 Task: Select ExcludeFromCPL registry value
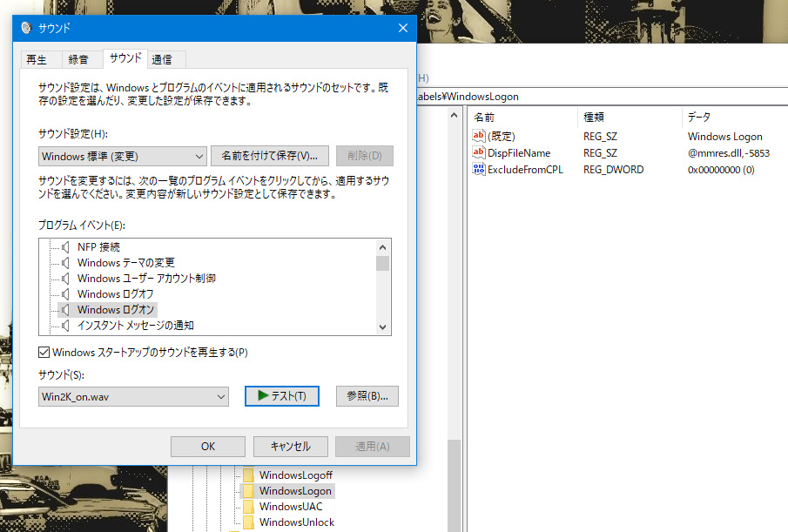click(x=525, y=169)
